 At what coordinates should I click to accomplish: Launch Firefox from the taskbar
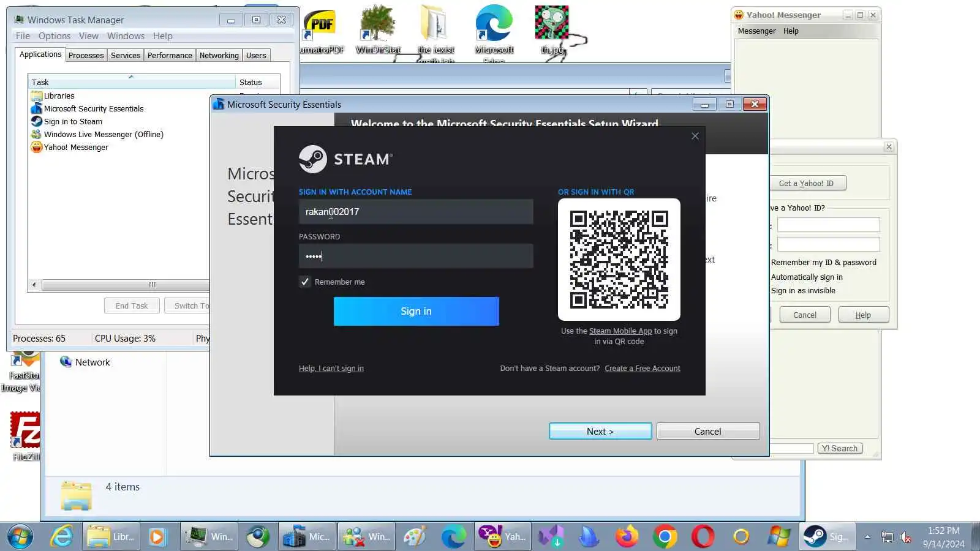tap(627, 537)
